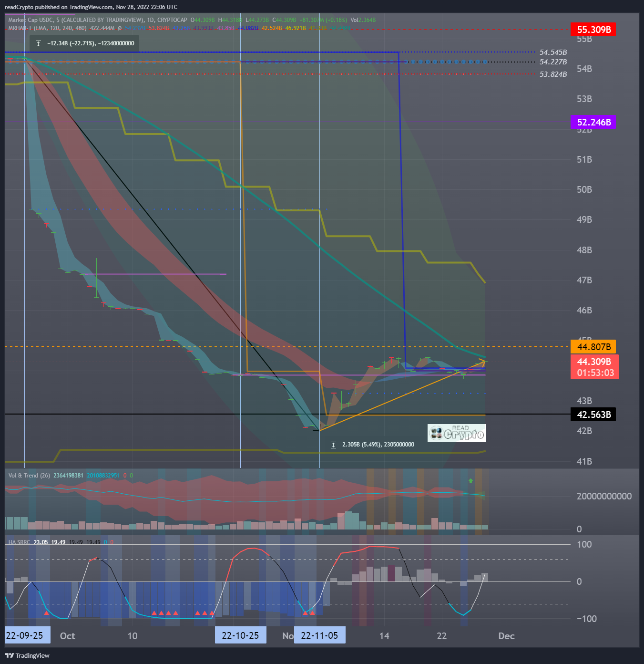644x664 pixels.
Task: Click the -100 oscillator axis label
Action: coord(586,619)
